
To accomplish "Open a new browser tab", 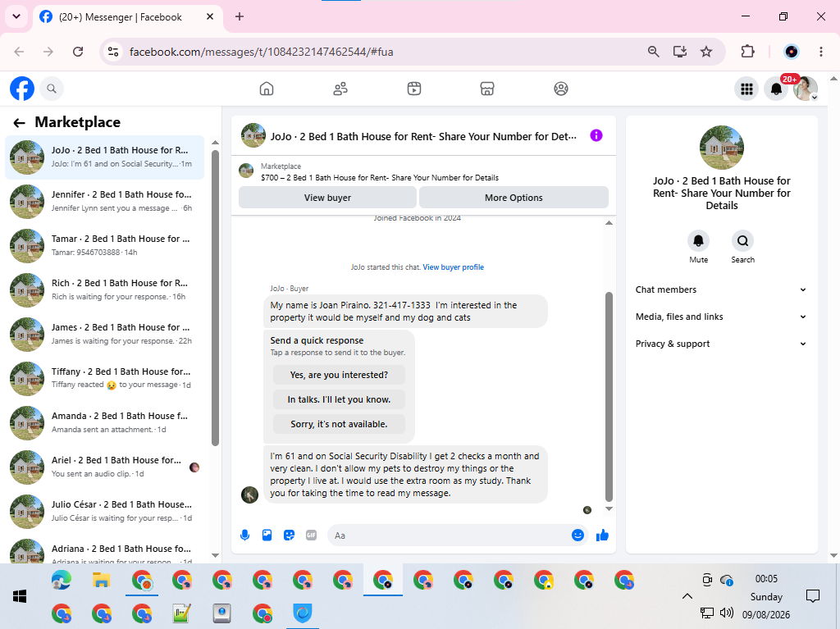I will click(x=240, y=16).
